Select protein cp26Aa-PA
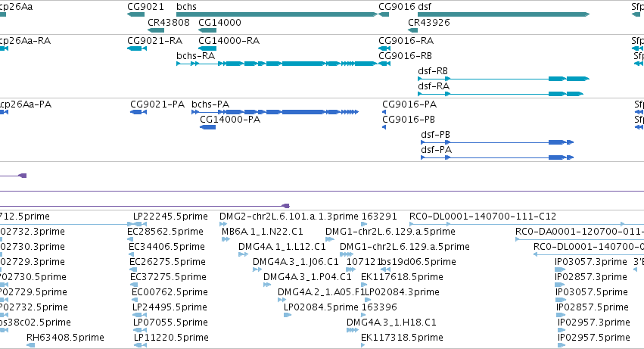Screen dimensions: 644x349 pos(26,104)
